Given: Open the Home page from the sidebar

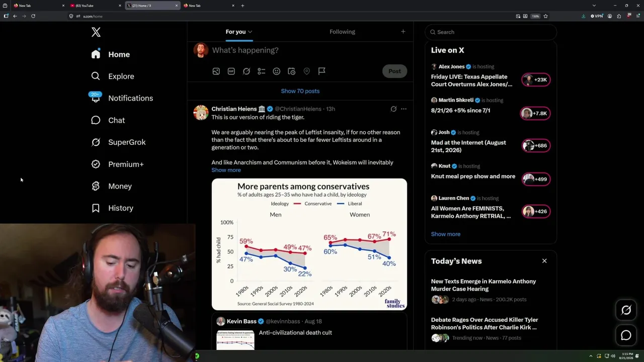Looking at the screenshot, I should (x=110, y=54).
